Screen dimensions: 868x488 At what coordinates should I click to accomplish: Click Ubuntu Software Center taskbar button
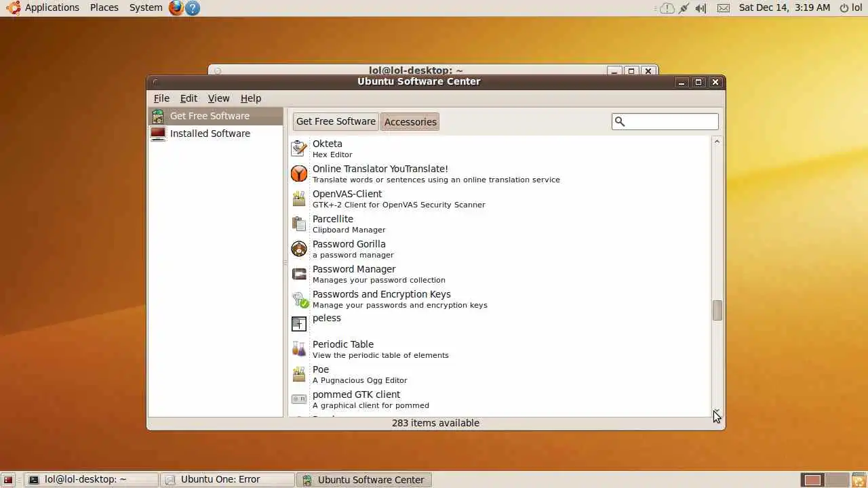point(363,480)
